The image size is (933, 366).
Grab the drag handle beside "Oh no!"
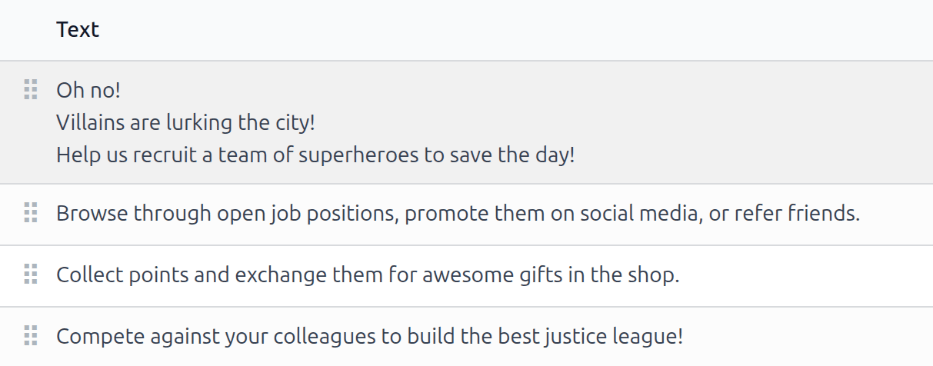point(30,89)
